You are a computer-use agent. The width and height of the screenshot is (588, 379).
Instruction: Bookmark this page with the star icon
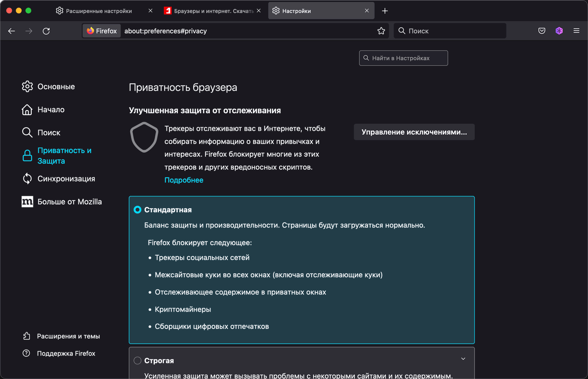(381, 31)
